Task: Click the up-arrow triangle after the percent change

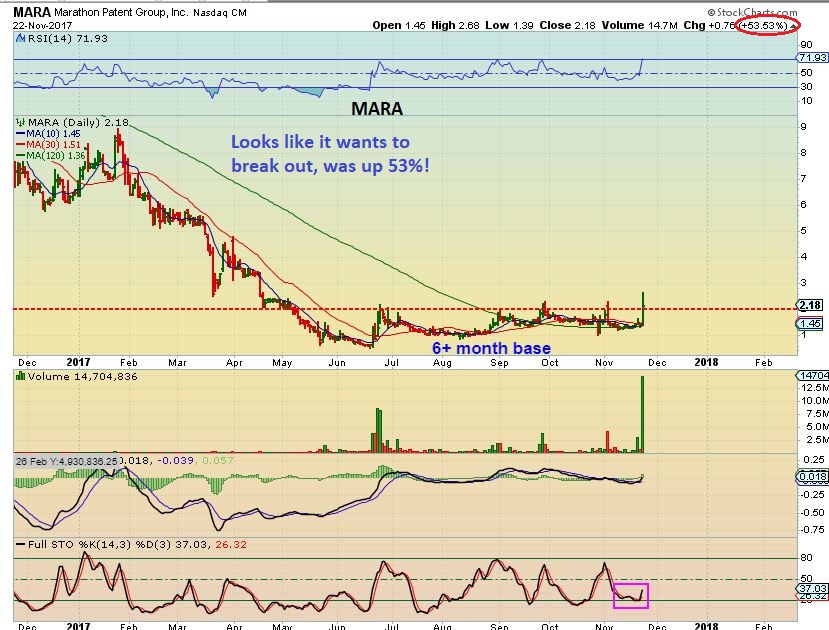Action: coord(793,25)
